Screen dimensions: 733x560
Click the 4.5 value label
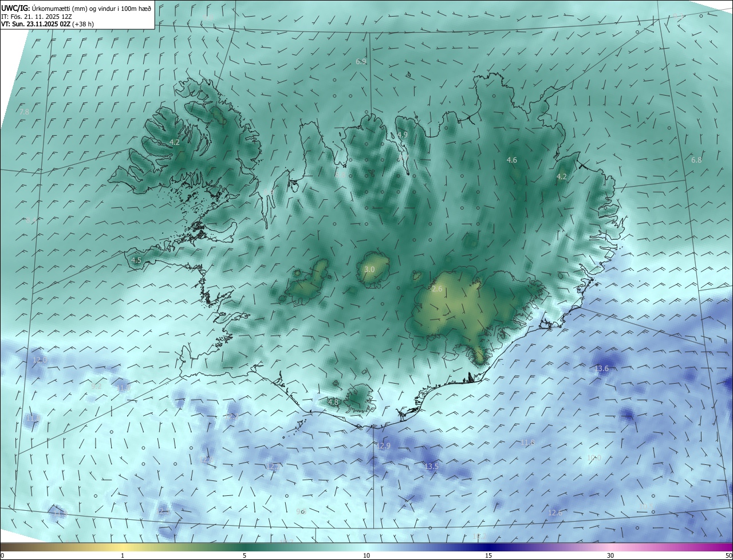pyautogui.click(x=136, y=261)
